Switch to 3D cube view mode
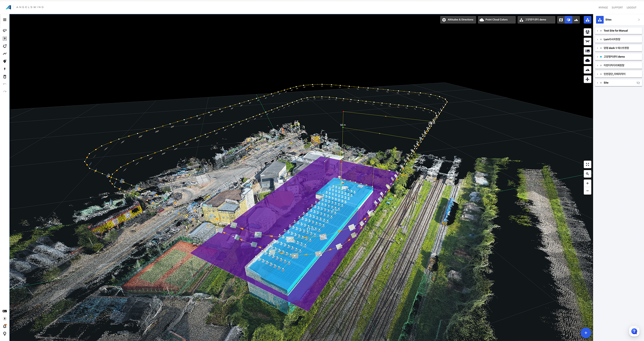This screenshot has height=341, width=644. [x=568, y=20]
